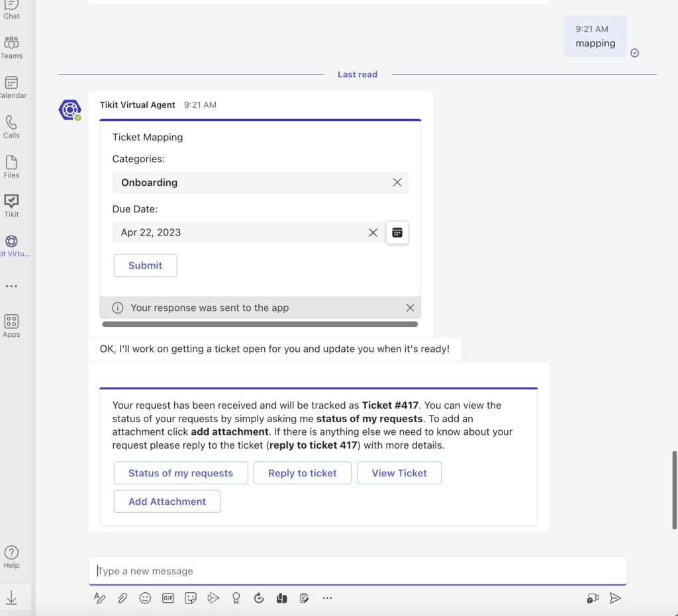Click the notes/approvals icon in compose bar
Screen dimensions: 678x616
(304, 598)
